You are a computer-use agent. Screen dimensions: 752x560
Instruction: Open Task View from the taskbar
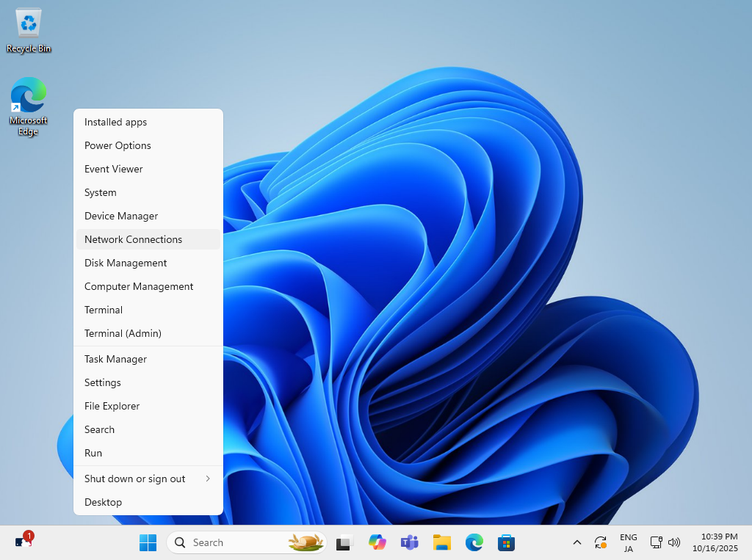[x=344, y=543]
